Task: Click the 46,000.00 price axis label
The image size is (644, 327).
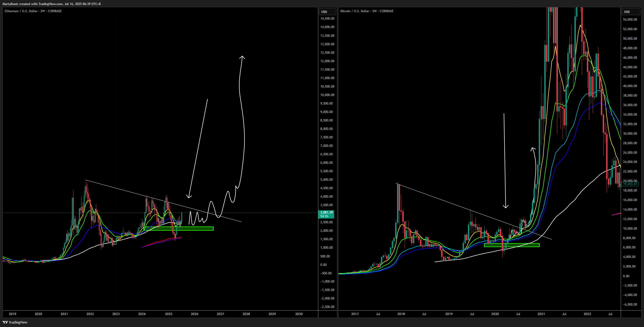Action: tap(630, 58)
